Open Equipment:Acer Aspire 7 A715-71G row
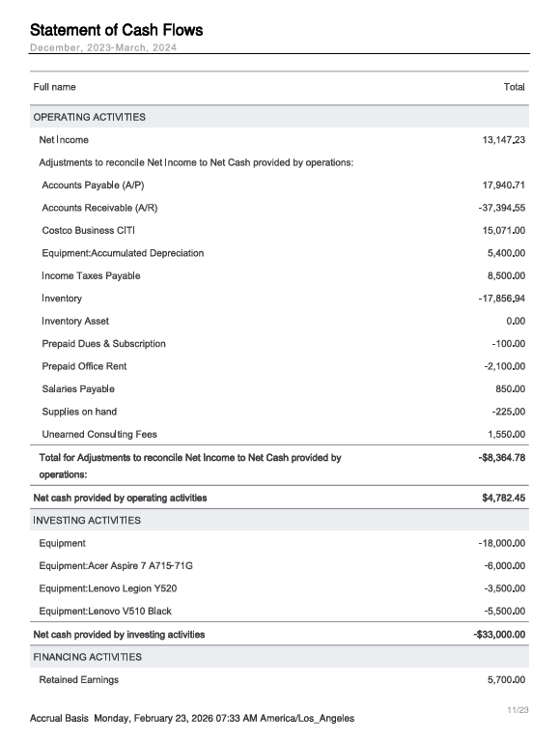 (279, 566)
